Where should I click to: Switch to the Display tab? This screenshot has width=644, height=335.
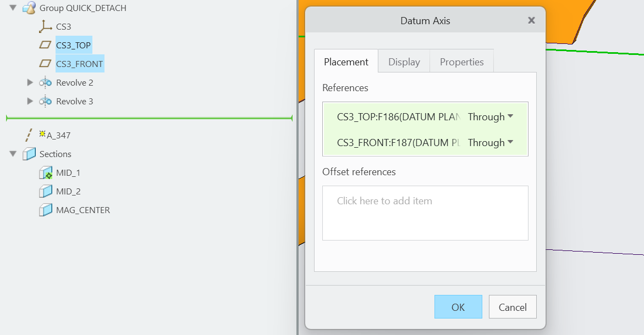pyautogui.click(x=404, y=62)
